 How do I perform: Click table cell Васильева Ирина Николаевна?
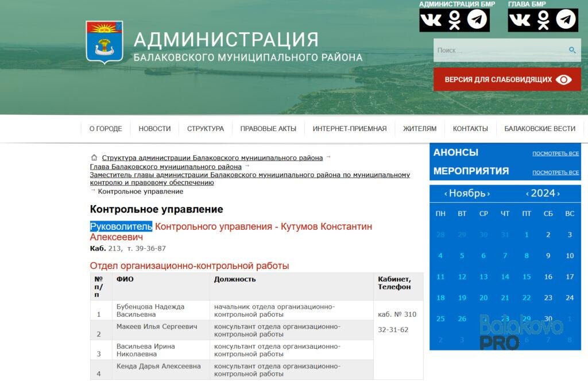click(x=161, y=350)
